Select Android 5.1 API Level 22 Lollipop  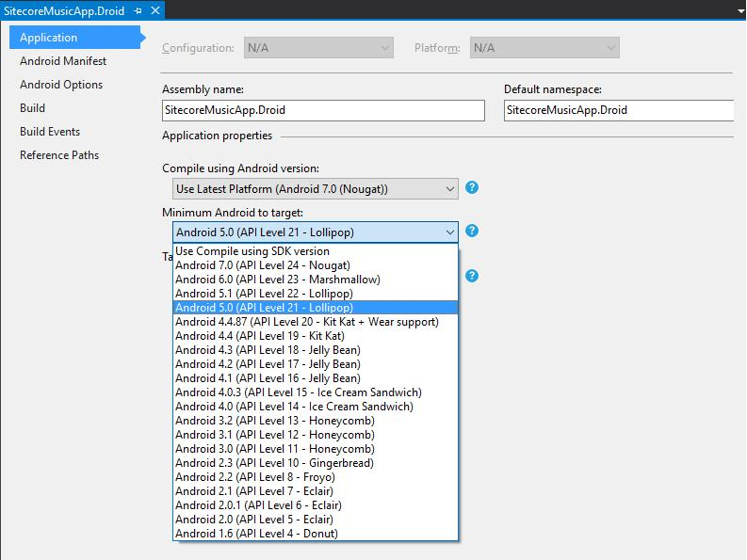316,294
